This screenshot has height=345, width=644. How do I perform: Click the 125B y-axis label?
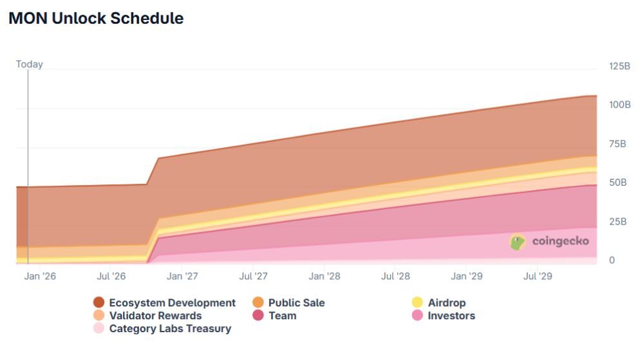pos(620,66)
